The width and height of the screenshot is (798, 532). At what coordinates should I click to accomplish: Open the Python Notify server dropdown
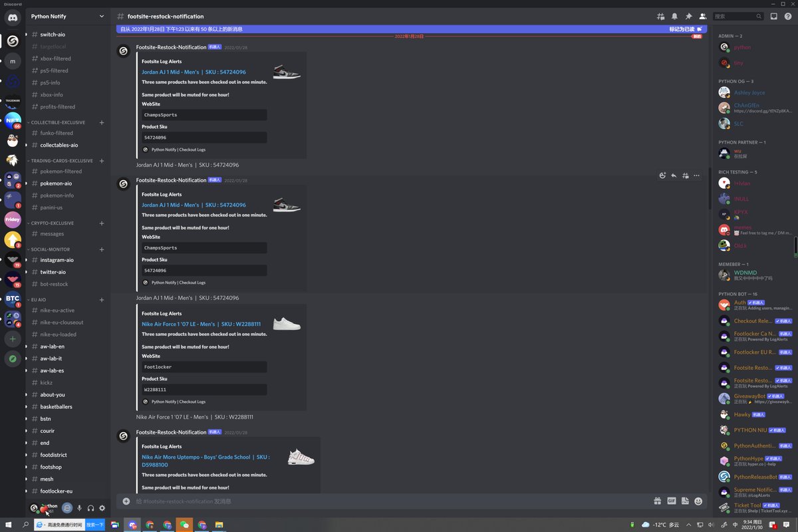pyautogui.click(x=68, y=16)
